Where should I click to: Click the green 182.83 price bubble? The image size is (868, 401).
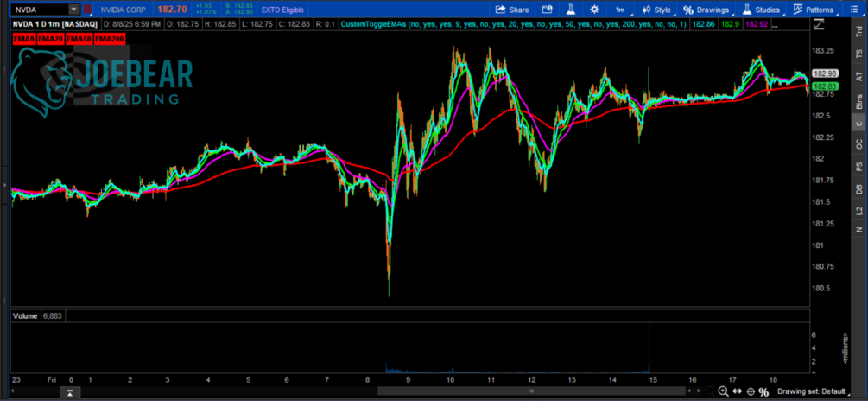click(x=825, y=86)
